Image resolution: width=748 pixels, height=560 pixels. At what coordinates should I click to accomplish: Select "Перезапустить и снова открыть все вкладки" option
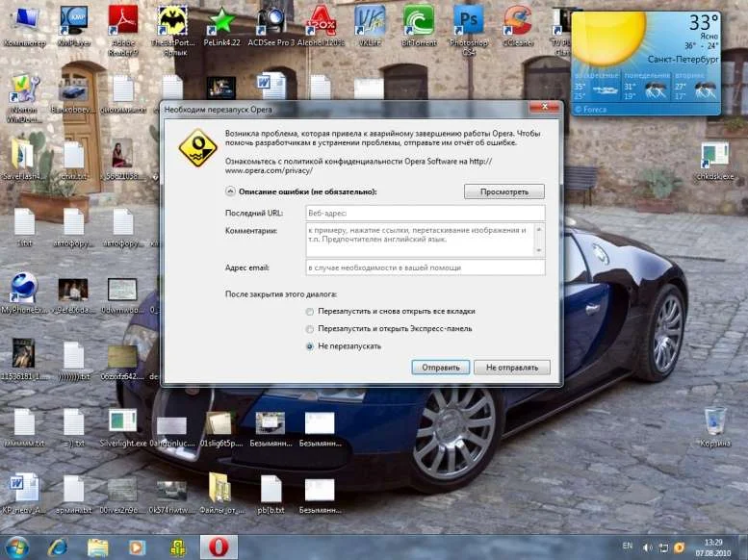(309, 312)
